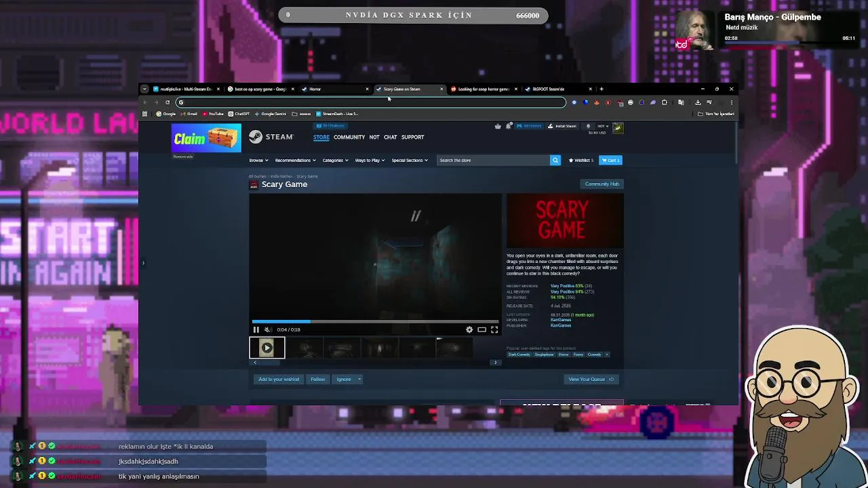Open the user avatar in Steam header
This screenshot has width=868, height=488.
click(x=618, y=127)
